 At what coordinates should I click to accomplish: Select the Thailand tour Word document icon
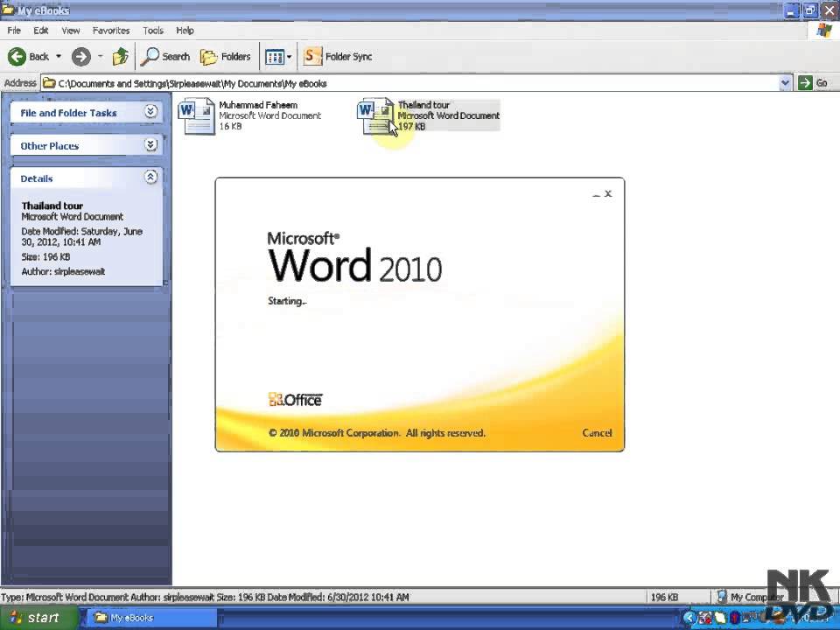(375, 115)
